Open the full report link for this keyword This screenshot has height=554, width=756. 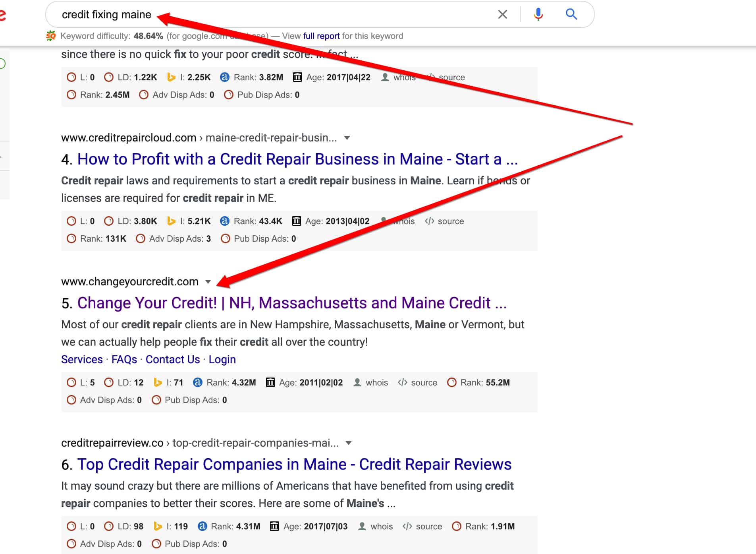click(321, 36)
